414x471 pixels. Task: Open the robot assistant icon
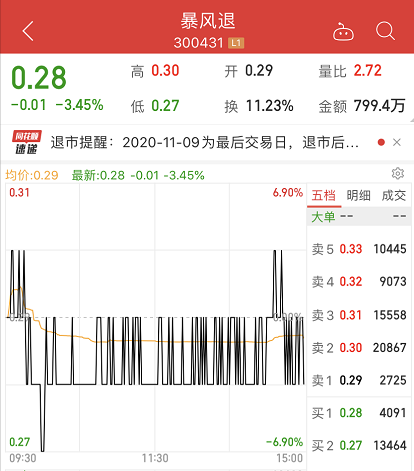(343, 31)
